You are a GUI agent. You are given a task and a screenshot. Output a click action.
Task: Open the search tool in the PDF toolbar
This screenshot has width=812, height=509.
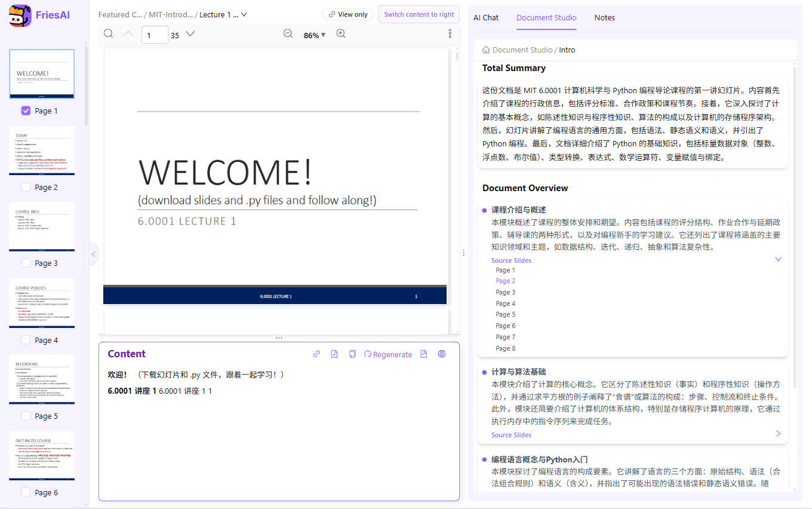click(x=108, y=33)
